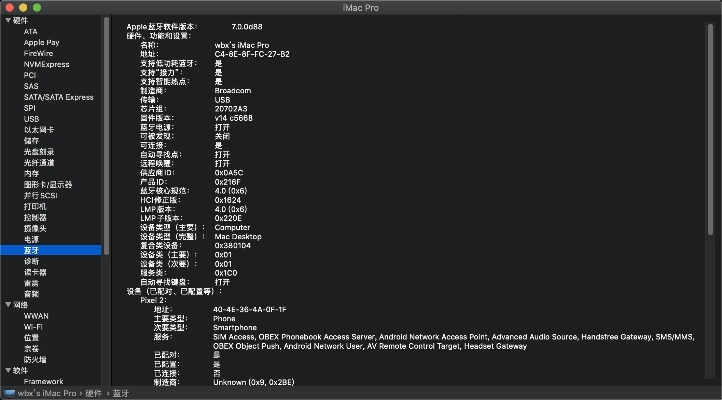The height and width of the screenshot is (400, 722).
Task: Collapse the 硬件 hardware section
Action: click(7, 21)
